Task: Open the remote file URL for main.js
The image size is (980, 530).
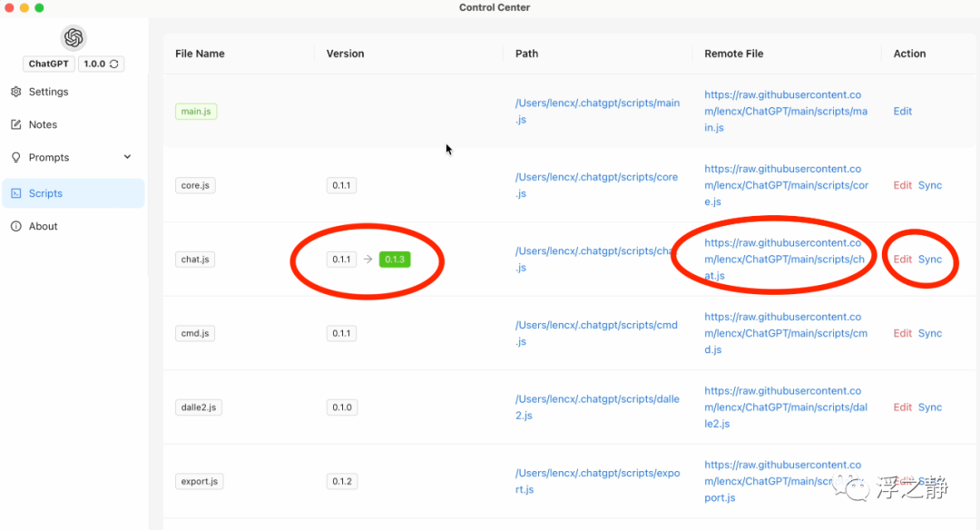Action: 786,112
